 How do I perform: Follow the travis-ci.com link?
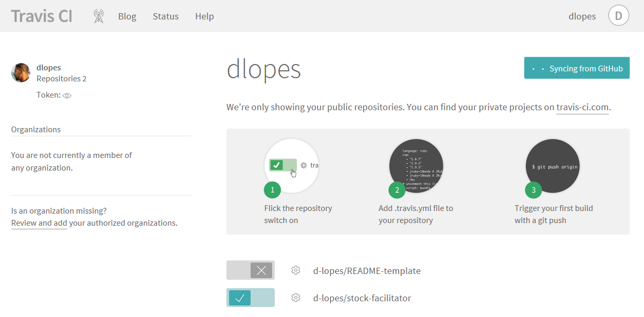[582, 108]
